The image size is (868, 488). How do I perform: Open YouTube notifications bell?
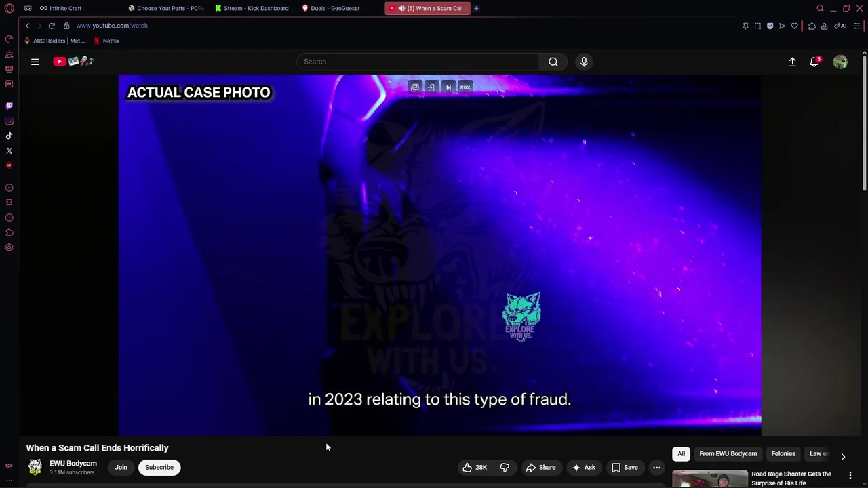(x=814, y=62)
